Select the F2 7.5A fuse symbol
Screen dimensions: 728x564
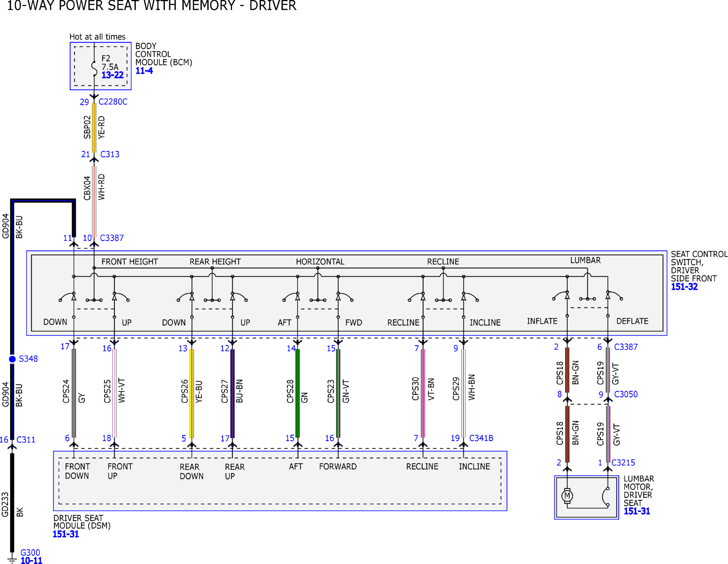click(94, 68)
